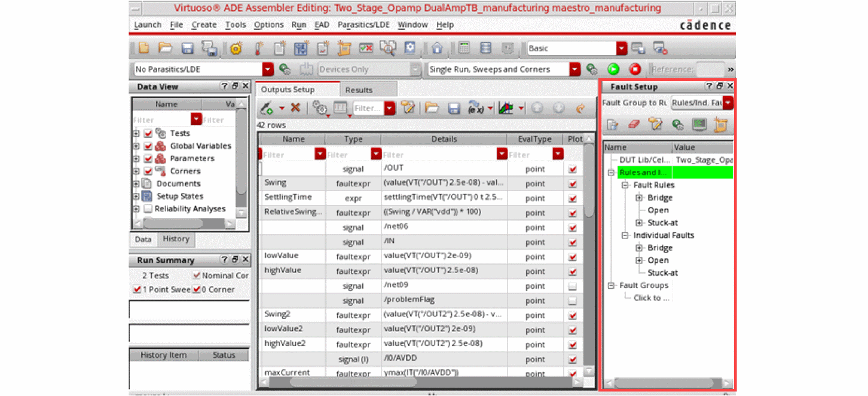Click the Details column header

pos(444,139)
